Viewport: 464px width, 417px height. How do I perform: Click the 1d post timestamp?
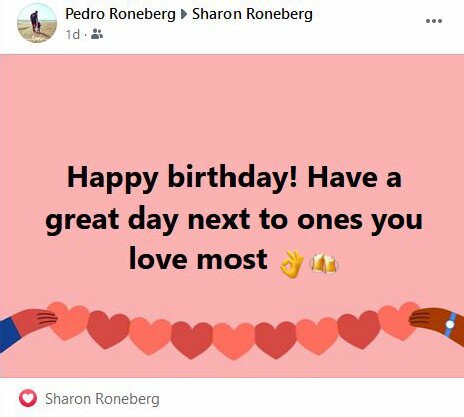pyautogui.click(x=73, y=34)
